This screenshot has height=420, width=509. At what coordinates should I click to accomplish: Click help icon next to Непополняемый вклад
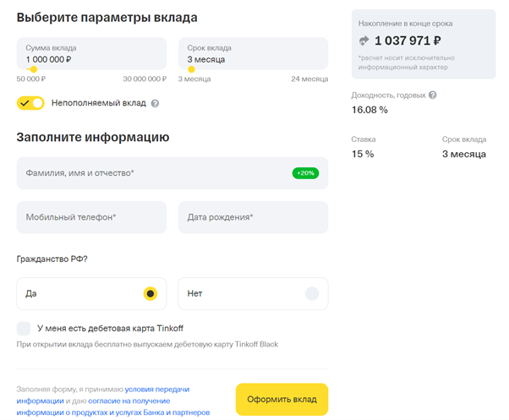coord(155,103)
